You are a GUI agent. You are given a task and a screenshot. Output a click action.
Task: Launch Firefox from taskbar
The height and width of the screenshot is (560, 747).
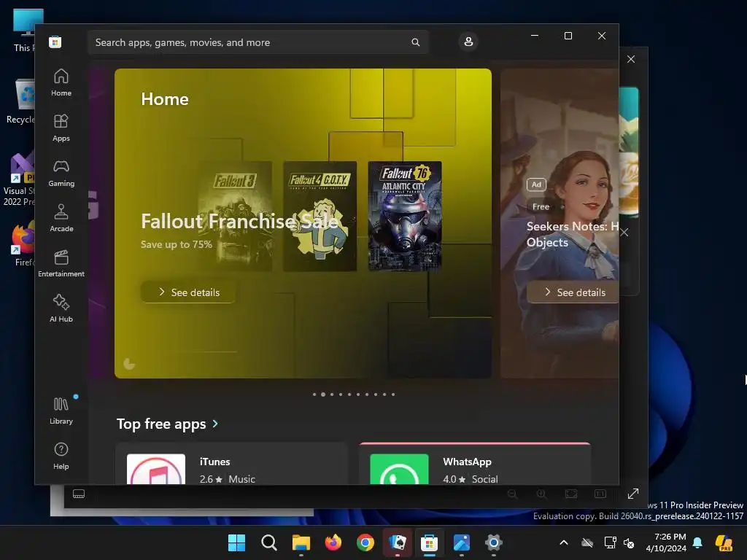click(333, 542)
